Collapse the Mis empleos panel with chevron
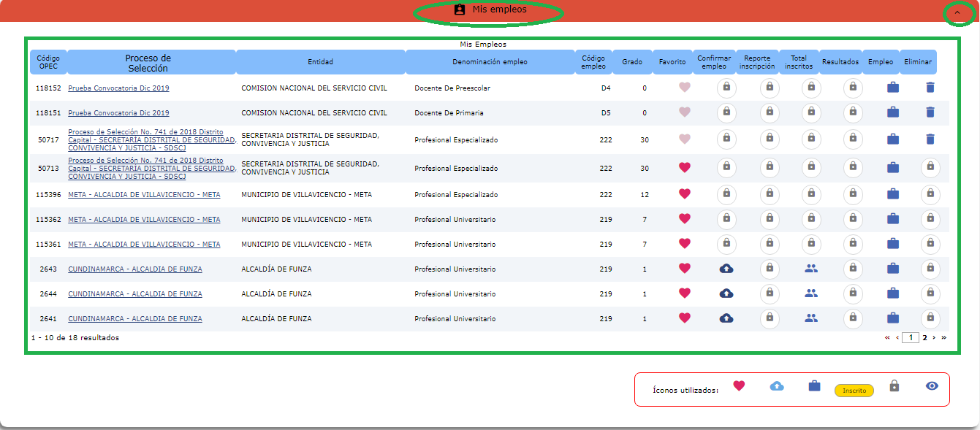 click(957, 12)
